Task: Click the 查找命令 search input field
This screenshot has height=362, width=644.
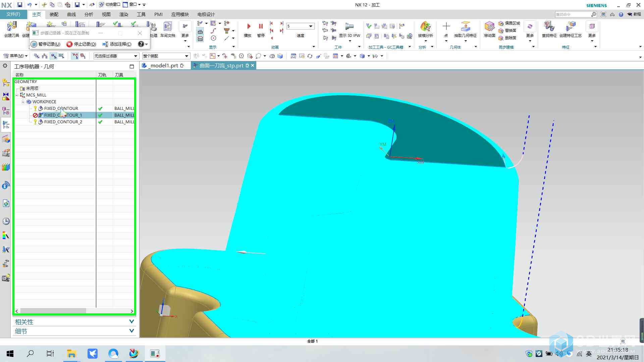Action: pos(573,14)
